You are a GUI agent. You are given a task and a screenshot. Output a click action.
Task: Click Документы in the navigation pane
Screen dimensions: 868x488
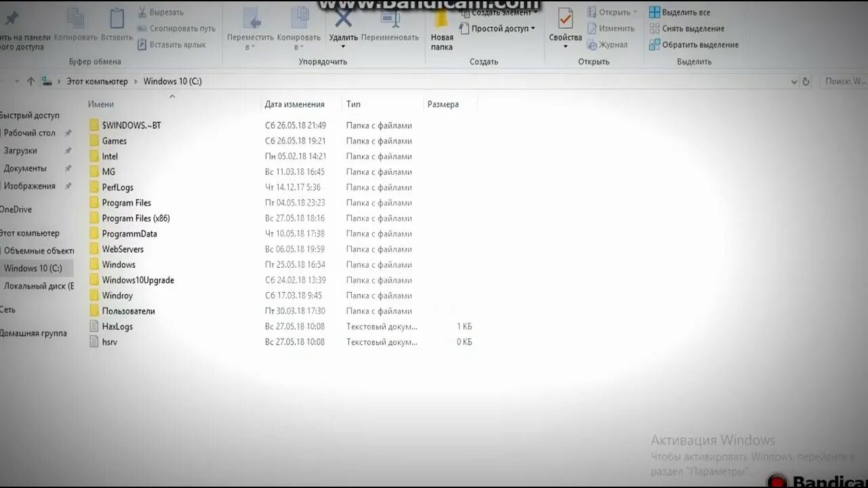tap(25, 168)
